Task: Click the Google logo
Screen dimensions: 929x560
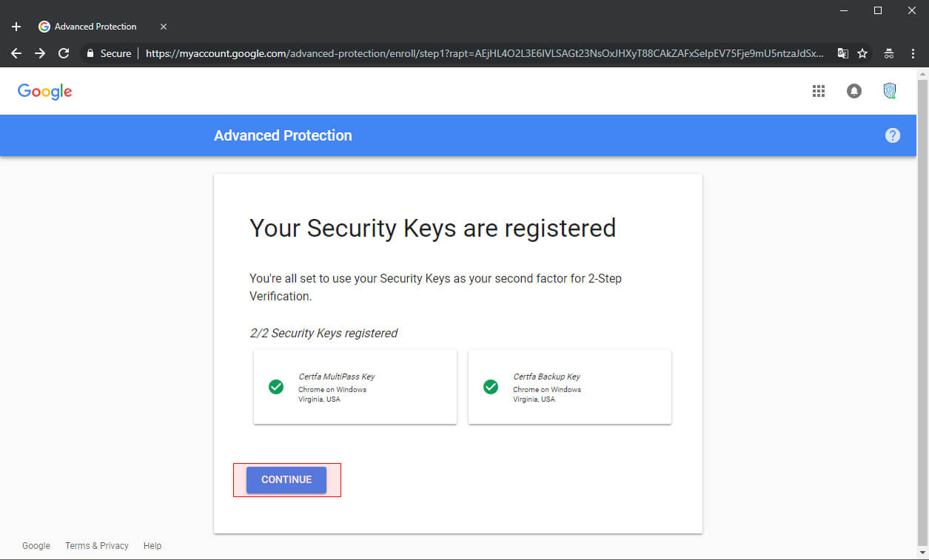Action: [x=45, y=91]
